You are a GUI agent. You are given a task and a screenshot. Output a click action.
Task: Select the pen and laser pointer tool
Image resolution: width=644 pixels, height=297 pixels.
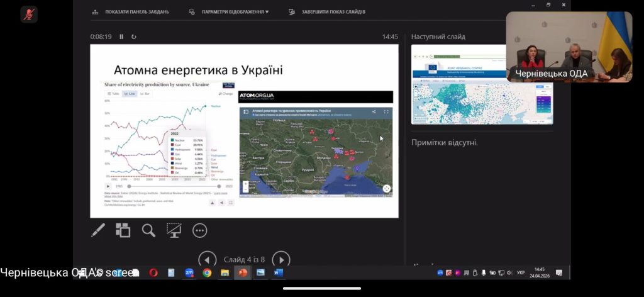click(97, 230)
